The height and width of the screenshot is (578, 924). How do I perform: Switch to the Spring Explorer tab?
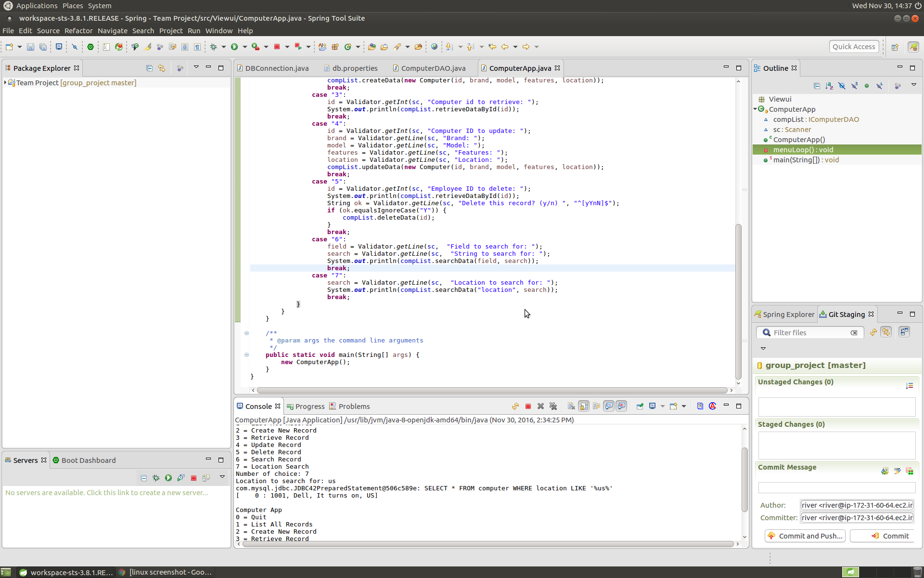click(784, 315)
